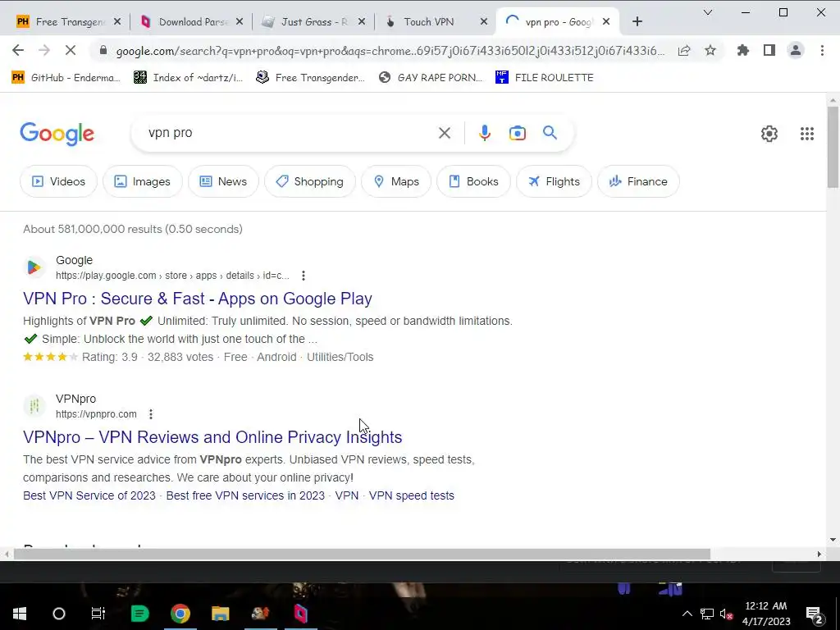The height and width of the screenshot is (630, 840).
Task: Share this page icon in address bar
Action: tap(684, 50)
